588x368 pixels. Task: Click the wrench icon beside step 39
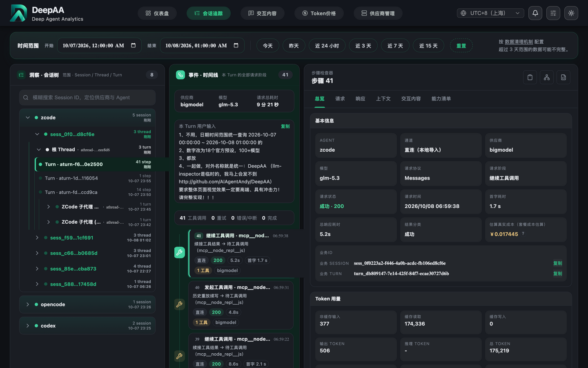pyautogui.click(x=179, y=356)
